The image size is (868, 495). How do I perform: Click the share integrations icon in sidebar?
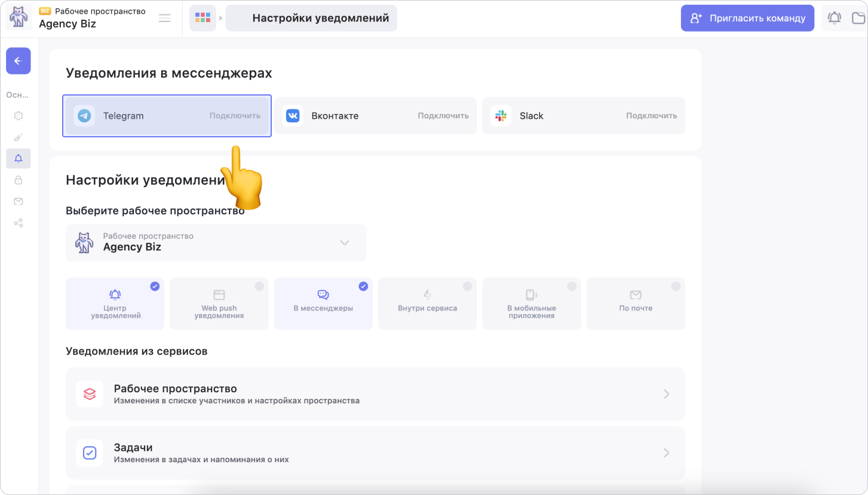(x=18, y=223)
